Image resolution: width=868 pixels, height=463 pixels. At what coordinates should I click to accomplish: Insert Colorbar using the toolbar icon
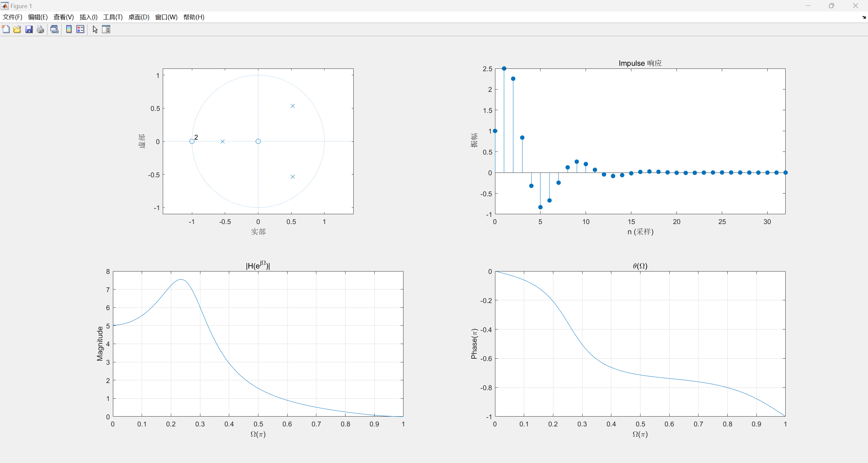[x=69, y=29]
